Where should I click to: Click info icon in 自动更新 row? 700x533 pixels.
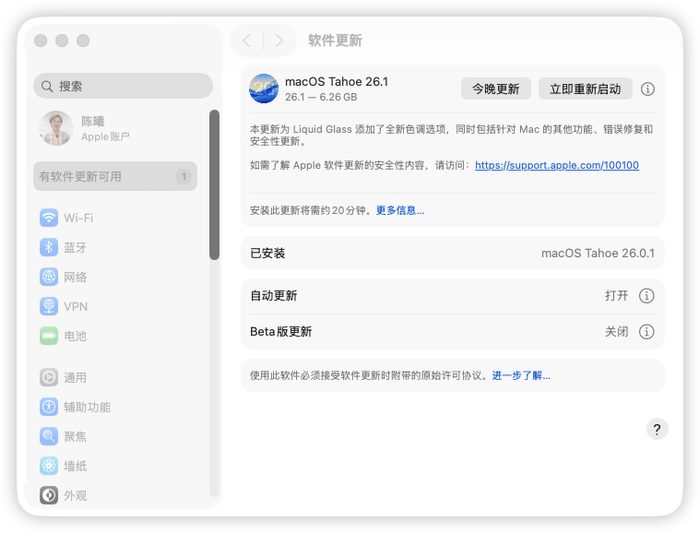(646, 296)
